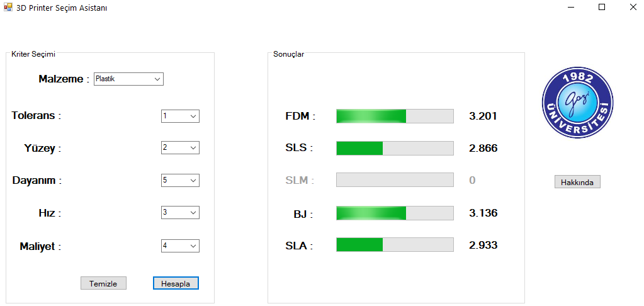The width and height of the screenshot is (644, 306).
Task: Select the empty SLM progress bar
Action: (395, 180)
